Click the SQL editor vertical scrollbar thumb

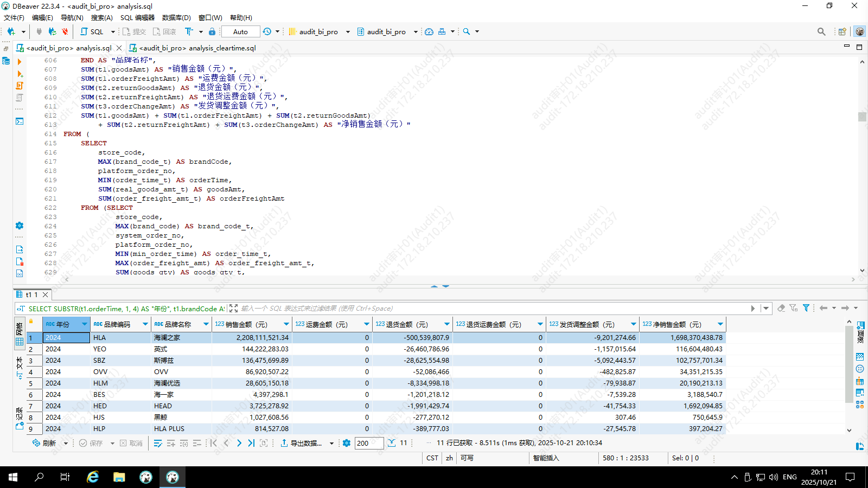point(862,117)
